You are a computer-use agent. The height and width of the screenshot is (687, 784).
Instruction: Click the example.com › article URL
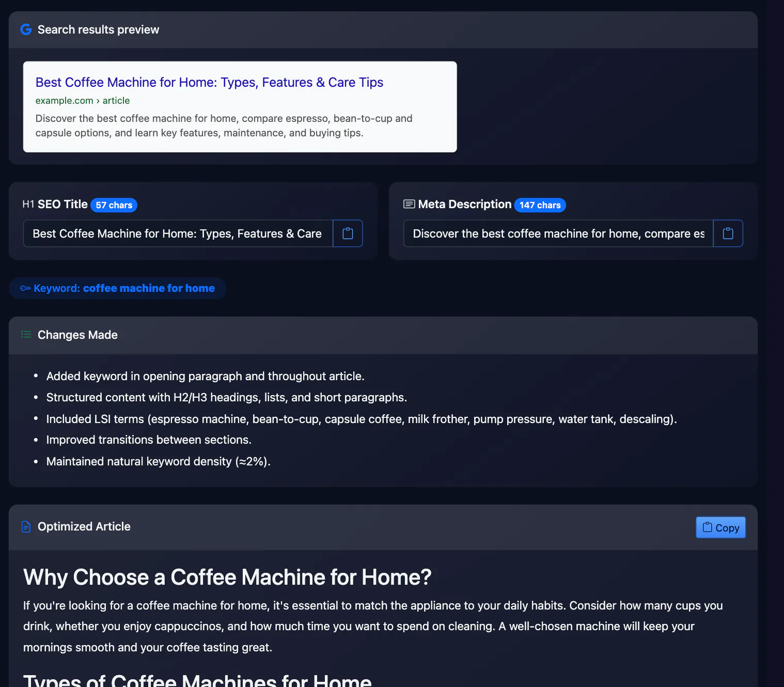pyautogui.click(x=83, y=101)
